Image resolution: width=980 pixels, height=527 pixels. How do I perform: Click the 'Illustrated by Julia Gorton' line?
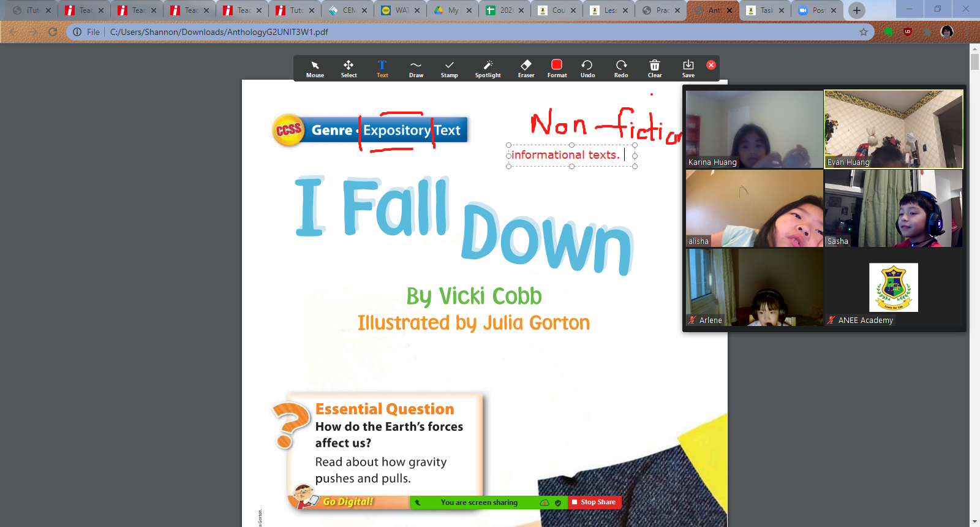[473, 323]
